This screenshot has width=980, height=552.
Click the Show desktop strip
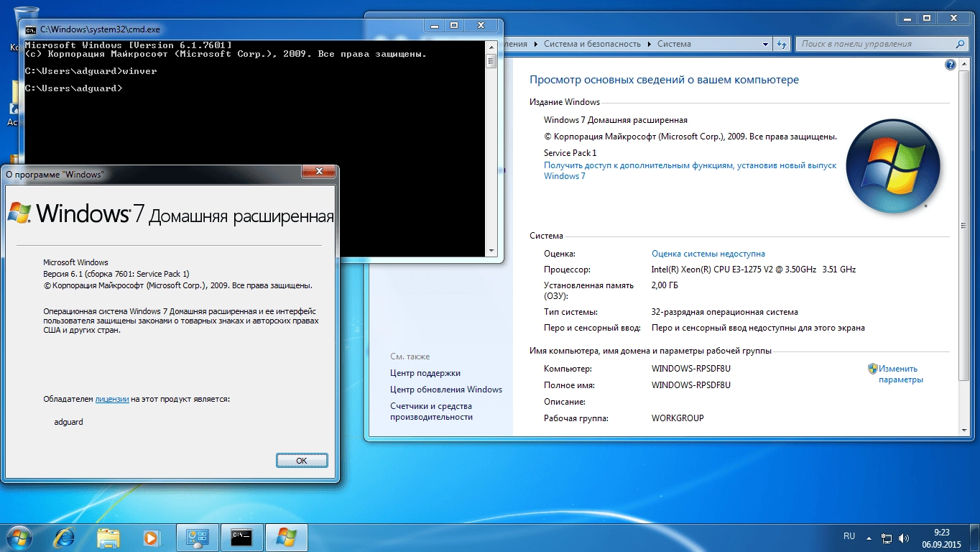click(975, 537)
